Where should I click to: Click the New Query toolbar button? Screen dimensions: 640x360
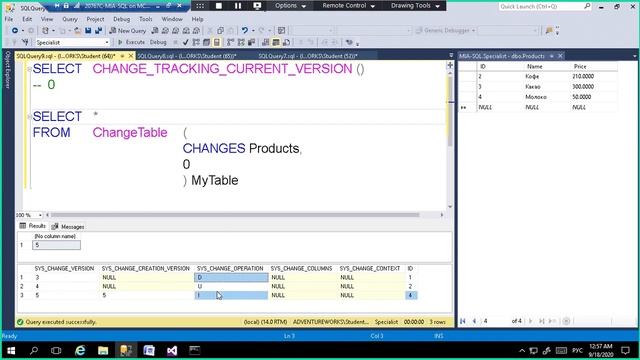point(127,31)
